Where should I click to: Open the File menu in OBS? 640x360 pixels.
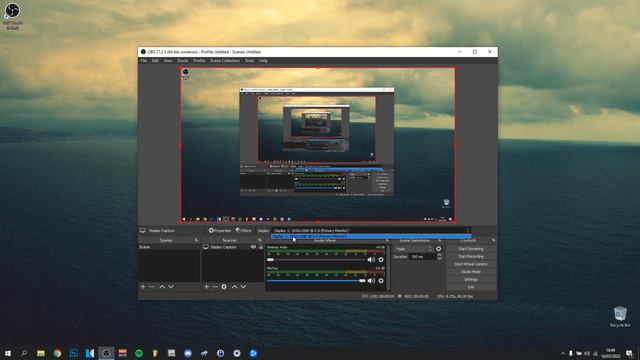pos(144,60)
